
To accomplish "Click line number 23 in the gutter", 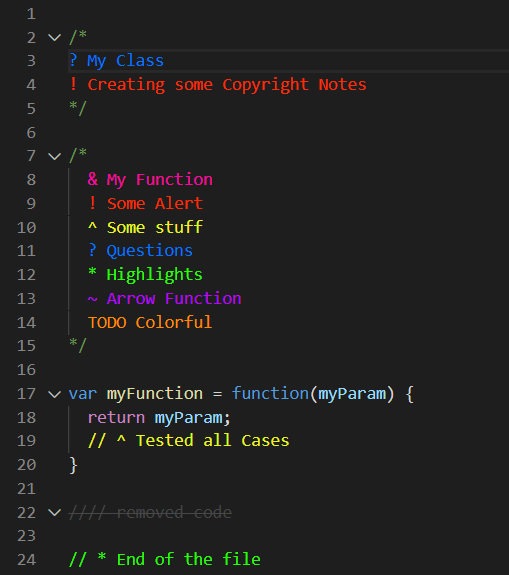I will 26,536.
